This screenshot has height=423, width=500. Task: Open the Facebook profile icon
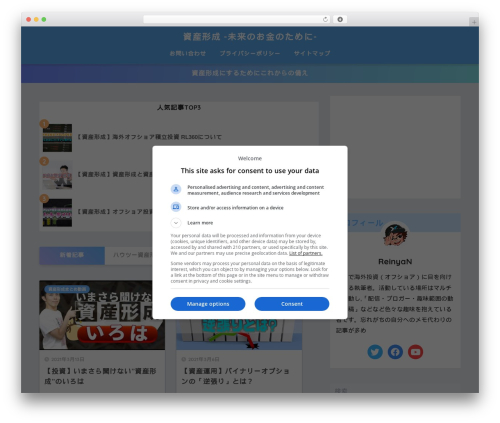click(x=395, y=352)
